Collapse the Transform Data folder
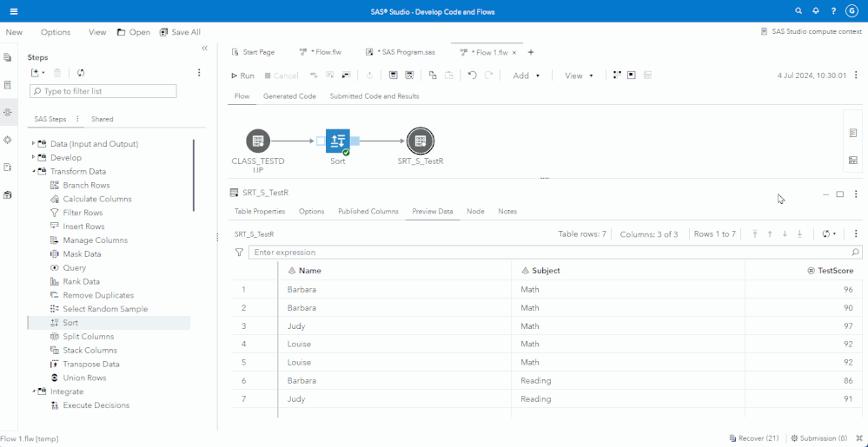This screenshot has height=447, width=868. [34, 172]
